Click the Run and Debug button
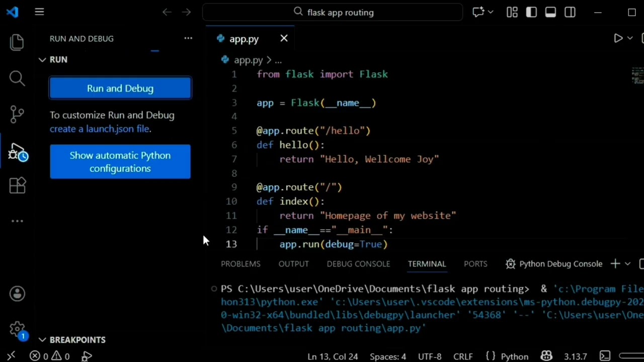Image resolution: width=644 pixels, height=362 pixels. pos(120,88)
